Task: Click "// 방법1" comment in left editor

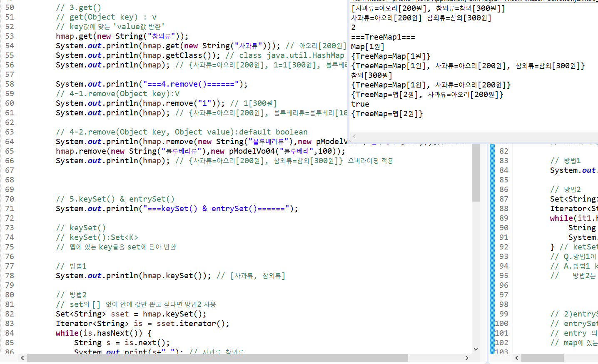Action: pos(71,266)
